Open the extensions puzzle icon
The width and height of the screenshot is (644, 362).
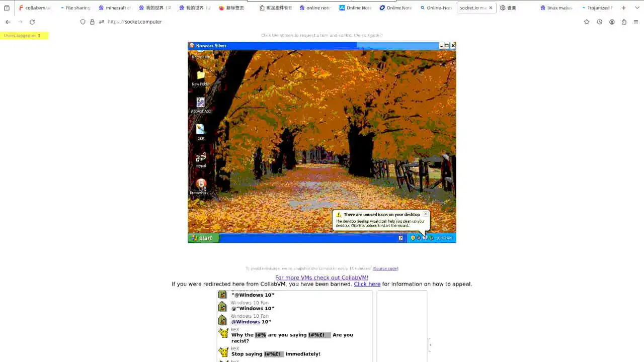coord(624,22)
